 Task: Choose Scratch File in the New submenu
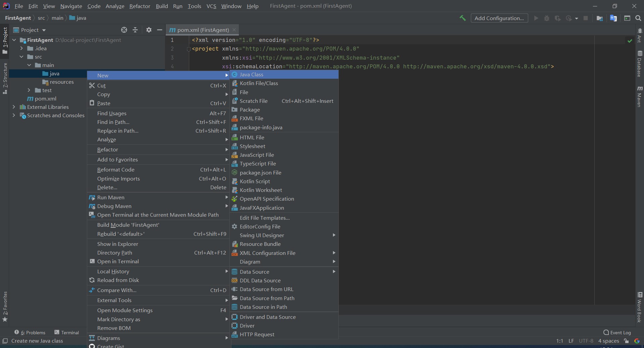tap(284, 101)
